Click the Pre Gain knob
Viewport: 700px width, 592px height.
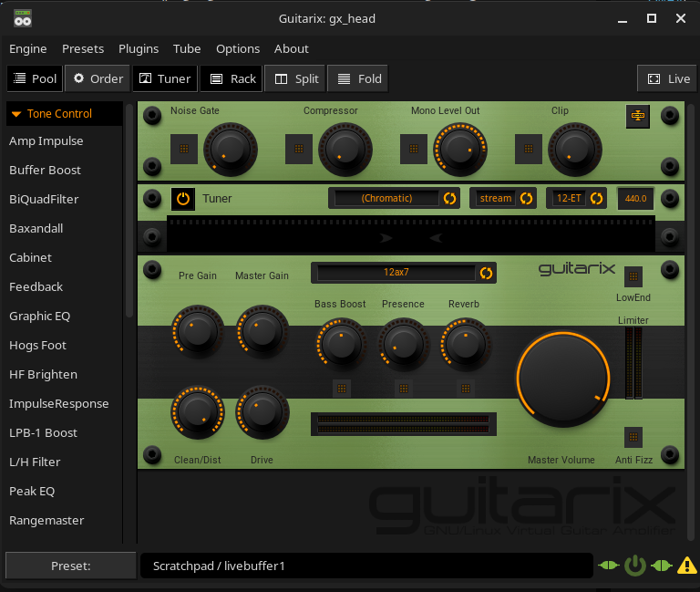198,331
